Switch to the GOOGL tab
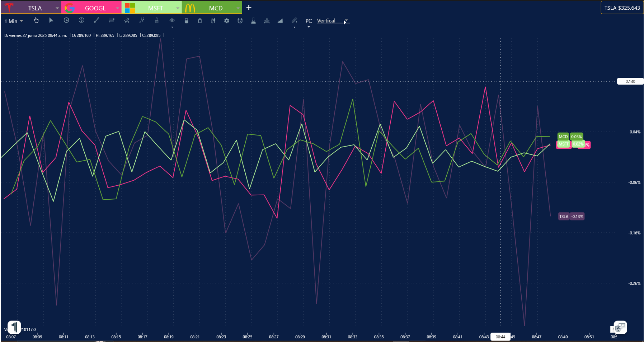 point(95,8)
